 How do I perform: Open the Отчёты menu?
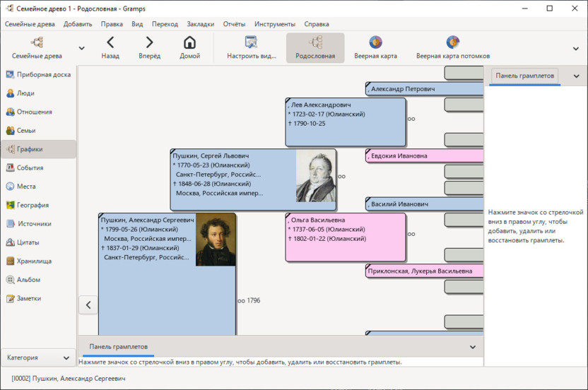(x=234, y=24)
